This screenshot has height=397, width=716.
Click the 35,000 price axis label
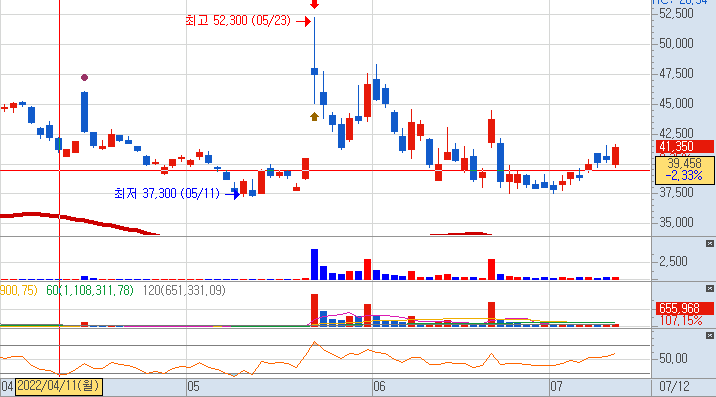(x=676, y=222)
